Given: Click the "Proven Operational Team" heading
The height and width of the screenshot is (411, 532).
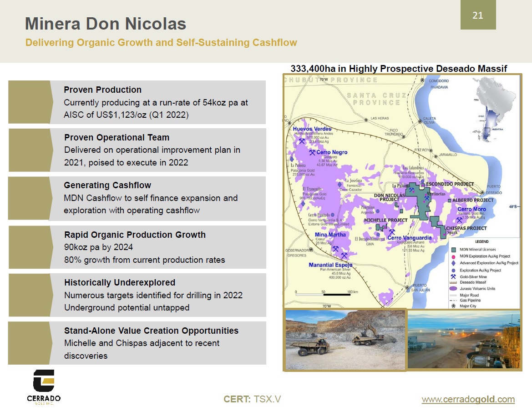Looking at the screenshot, I should [117, 138].
